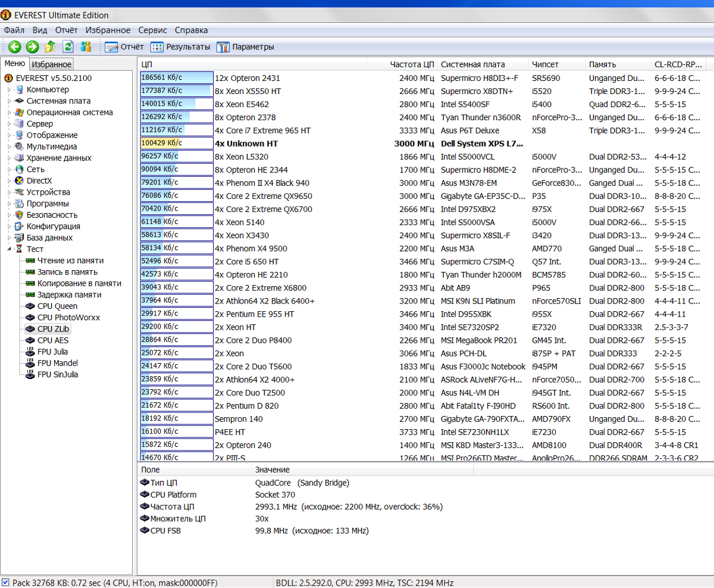714x588 pixels.
Task: Open the FPU Mandel benchmark
Action: 58,362
